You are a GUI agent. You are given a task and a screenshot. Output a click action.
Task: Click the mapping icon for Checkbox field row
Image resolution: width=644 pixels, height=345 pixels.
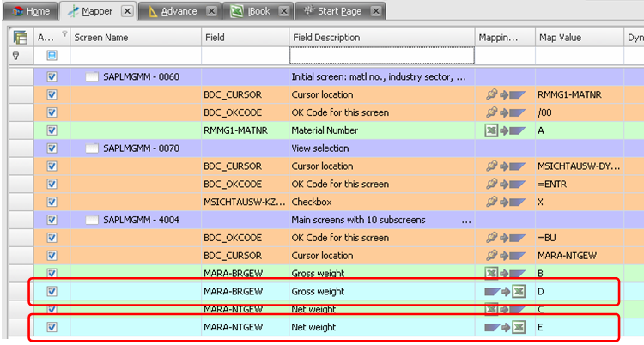[504, 202]
